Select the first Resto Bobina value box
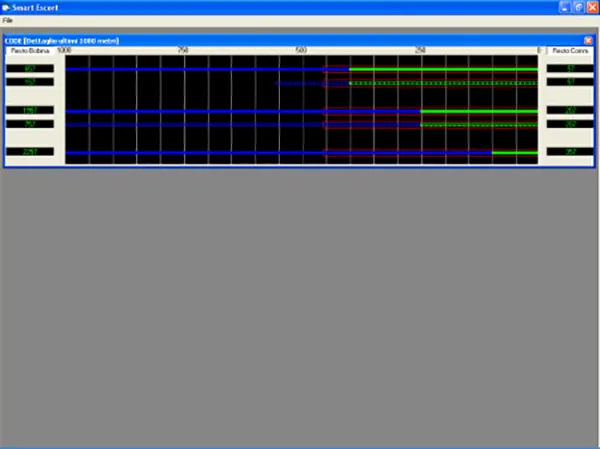The width and height of the screenshot is (600, 449). 30,69
